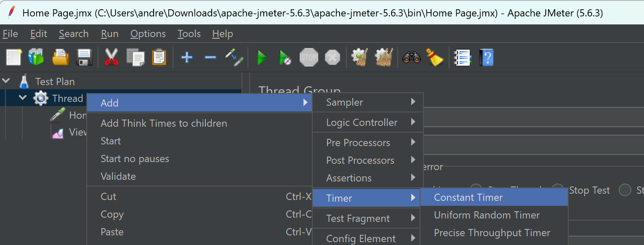Open the Edit menu
The image size is (644, 245).
click(39, 34)
